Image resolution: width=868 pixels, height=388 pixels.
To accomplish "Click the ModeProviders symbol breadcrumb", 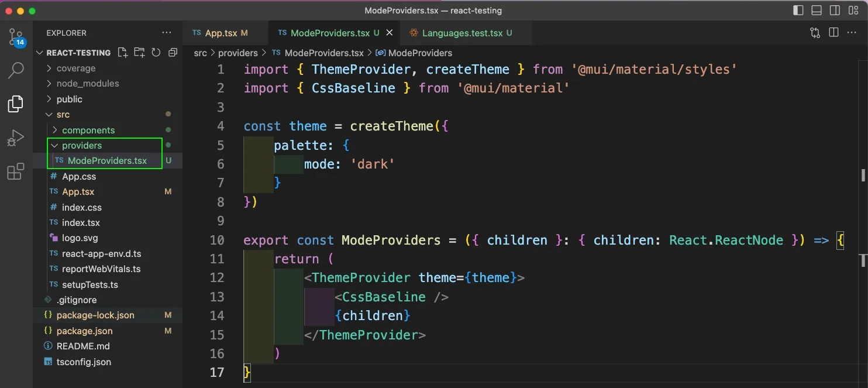I will tap(420, 53).
